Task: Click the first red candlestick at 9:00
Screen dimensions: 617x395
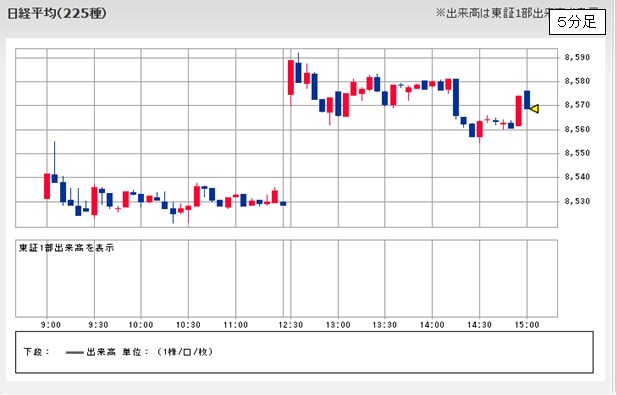Action: point(47,186)
